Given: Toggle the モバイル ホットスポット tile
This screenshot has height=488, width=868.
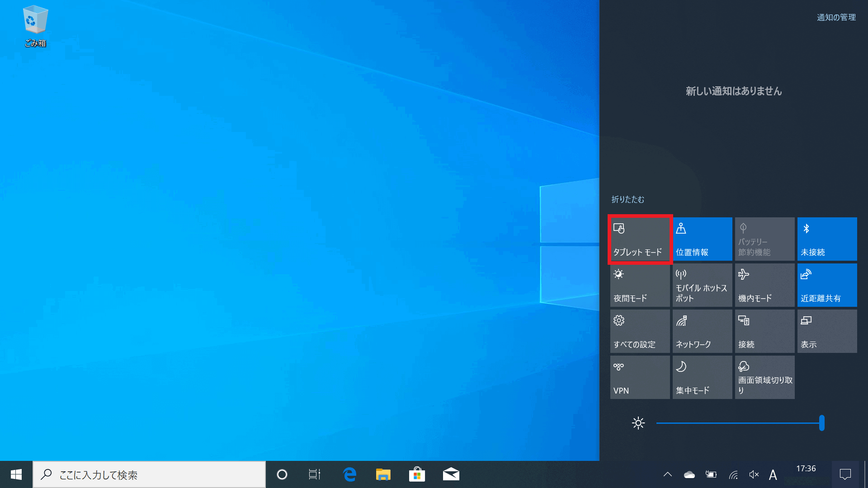Looking at the screenshot, I should tap(702, 285).
